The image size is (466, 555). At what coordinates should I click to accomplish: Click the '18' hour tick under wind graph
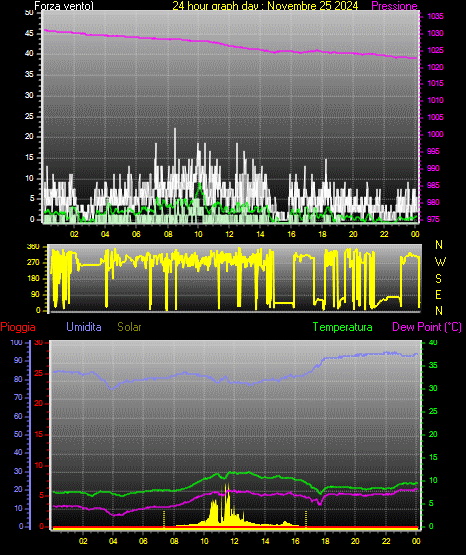coord(322,234)
